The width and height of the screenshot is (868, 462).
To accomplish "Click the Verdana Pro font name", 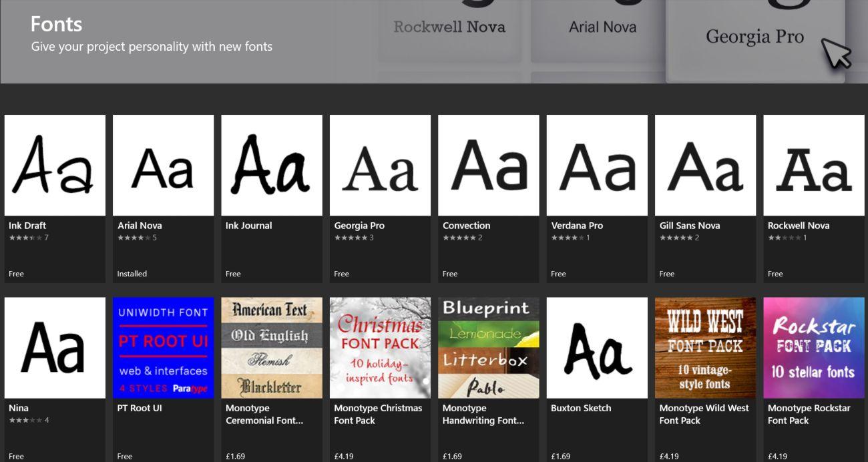I will (577, 226).
